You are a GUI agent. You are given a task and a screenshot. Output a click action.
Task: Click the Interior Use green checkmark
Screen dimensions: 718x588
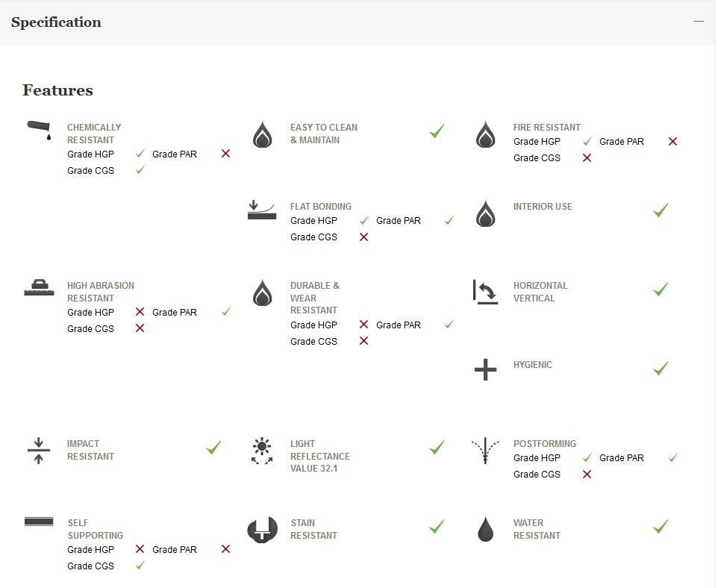[x=660, y=210]
